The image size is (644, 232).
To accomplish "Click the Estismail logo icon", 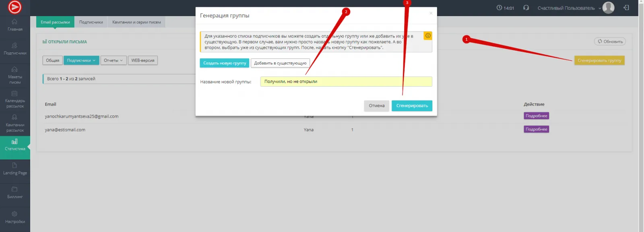I will point(15,7).
